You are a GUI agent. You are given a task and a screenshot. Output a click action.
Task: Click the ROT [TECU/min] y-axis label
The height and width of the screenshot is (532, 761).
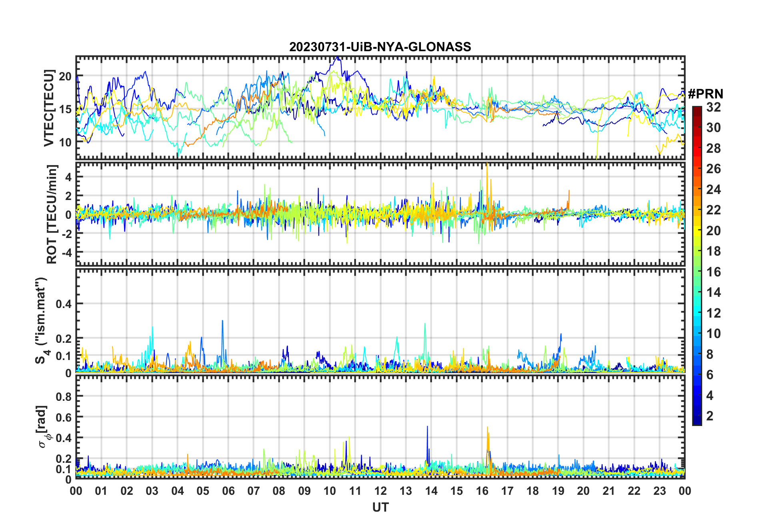point(52,214)
